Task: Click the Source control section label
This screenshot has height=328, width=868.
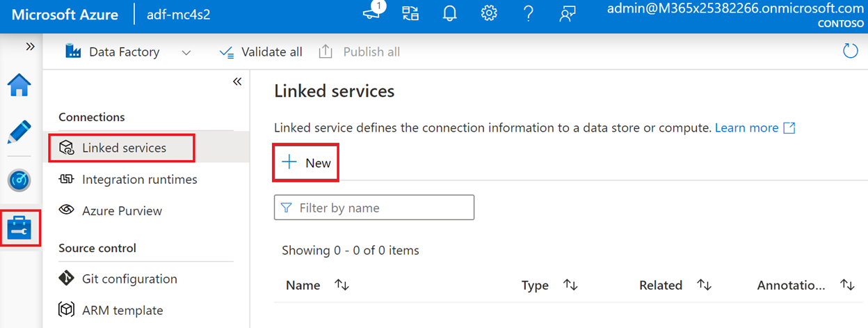Action: [97, 248]
